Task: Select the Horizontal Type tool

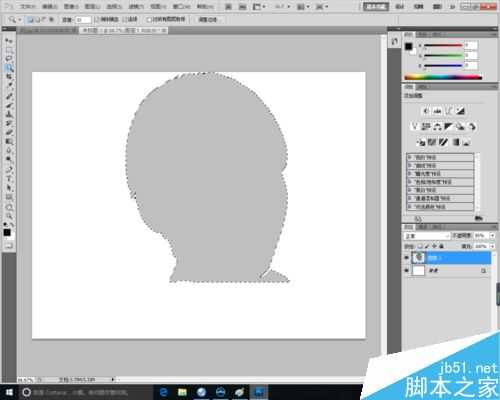Action: coord(9,179)
